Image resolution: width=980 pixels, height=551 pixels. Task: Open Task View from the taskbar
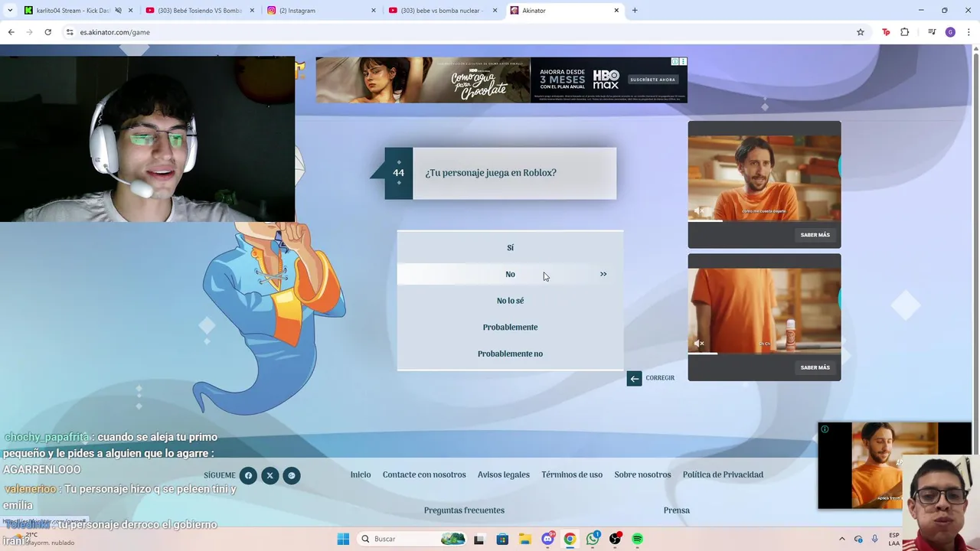point(479,539)
